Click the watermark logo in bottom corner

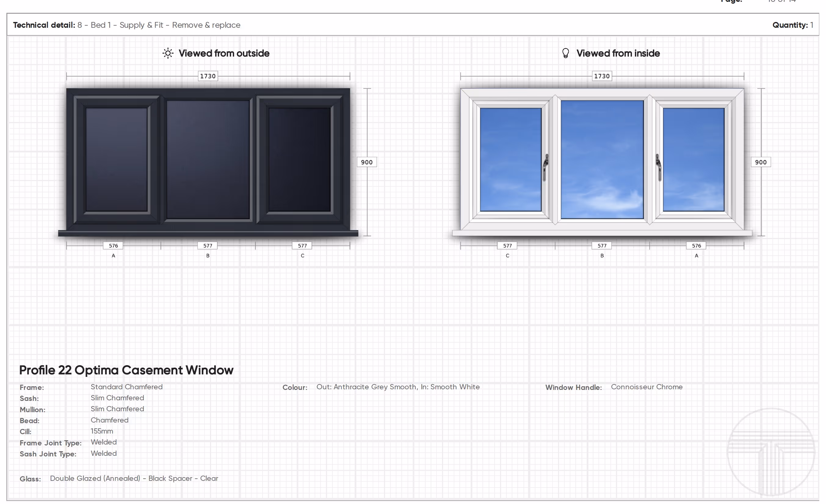771,452
